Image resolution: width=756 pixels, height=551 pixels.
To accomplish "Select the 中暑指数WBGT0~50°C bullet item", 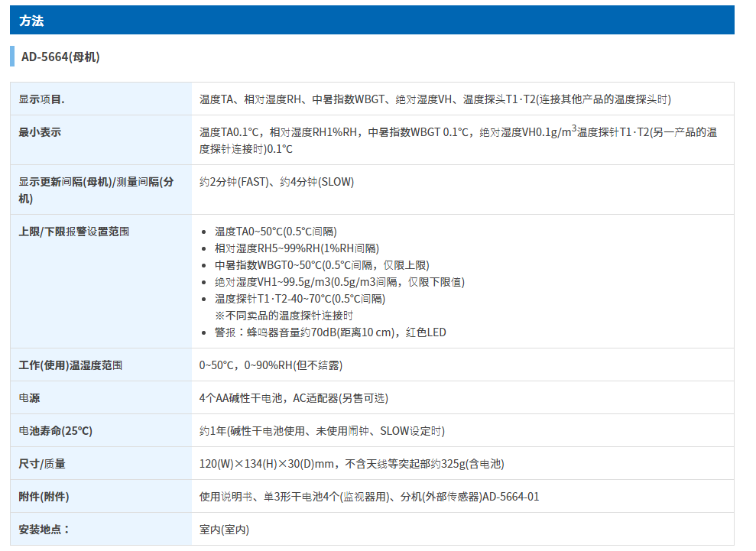I will (x=321, y=265).
